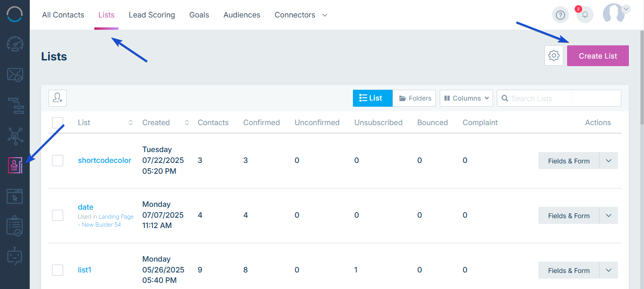
Task: Open the Lead Scoring tab
Action: point(152,15)
